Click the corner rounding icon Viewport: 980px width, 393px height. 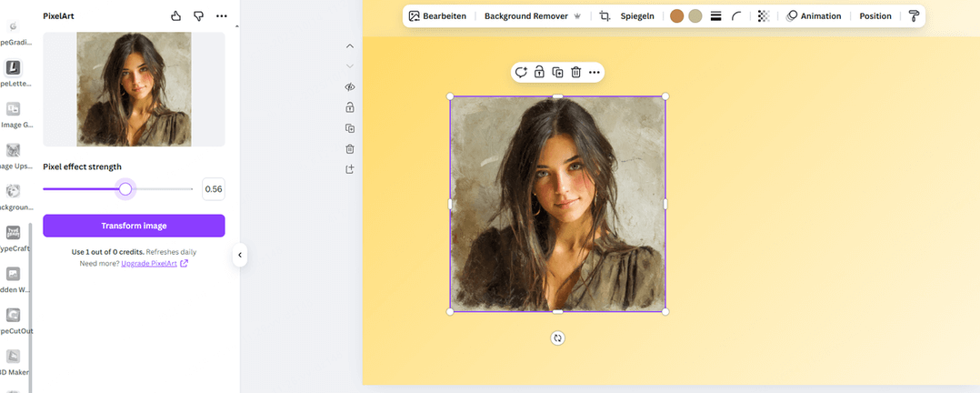(x=737, y=16)
